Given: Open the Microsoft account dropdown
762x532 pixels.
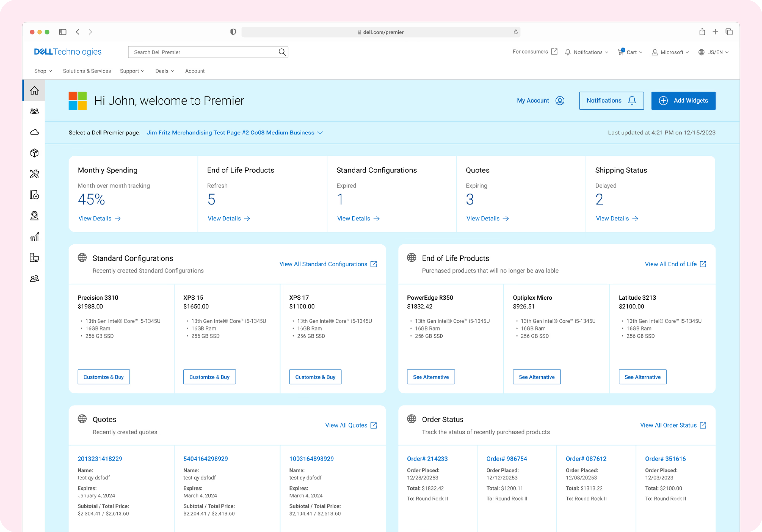Looking at the screenshot, I should [670, 52].
